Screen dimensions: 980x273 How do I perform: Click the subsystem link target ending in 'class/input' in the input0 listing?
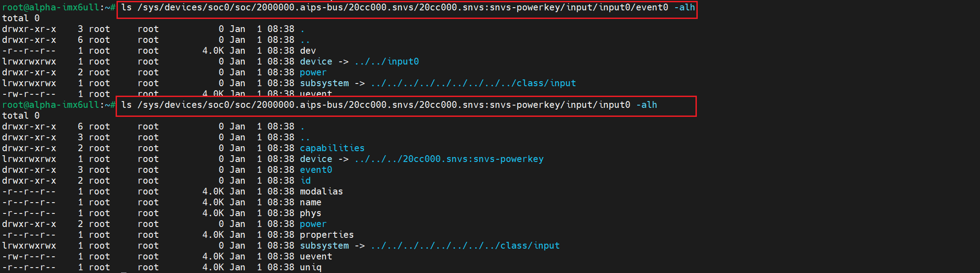pos(465,245)
